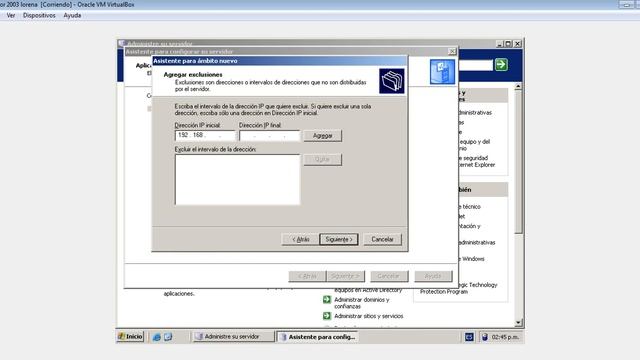Open the Ayuda menu

point(72,16)
